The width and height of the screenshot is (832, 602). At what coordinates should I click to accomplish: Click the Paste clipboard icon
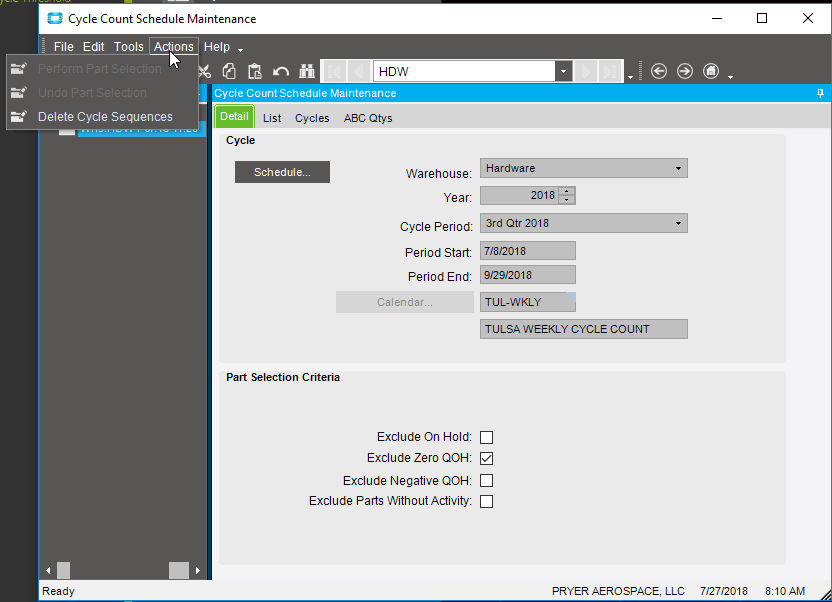[254, 71]
